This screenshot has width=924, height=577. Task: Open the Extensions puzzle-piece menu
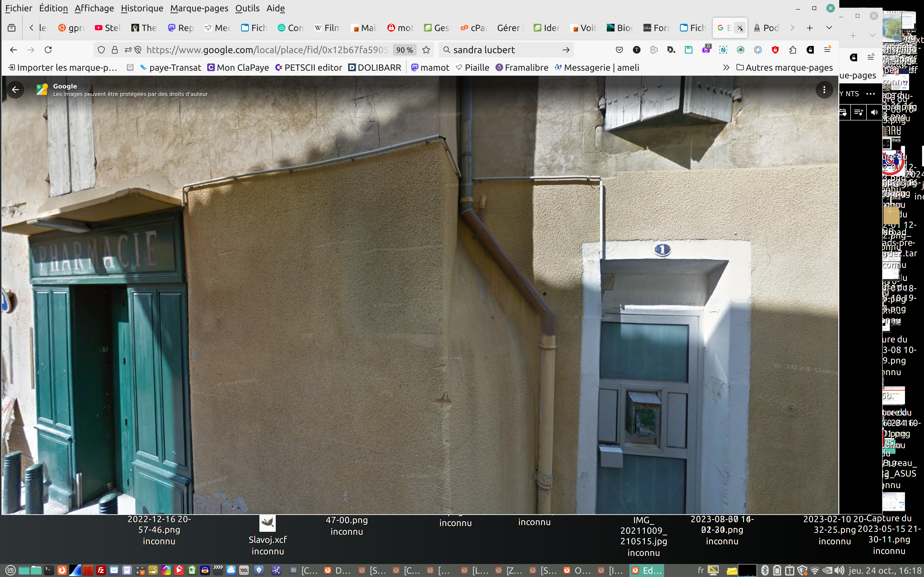pyautogui.click(x=793, y=50)
